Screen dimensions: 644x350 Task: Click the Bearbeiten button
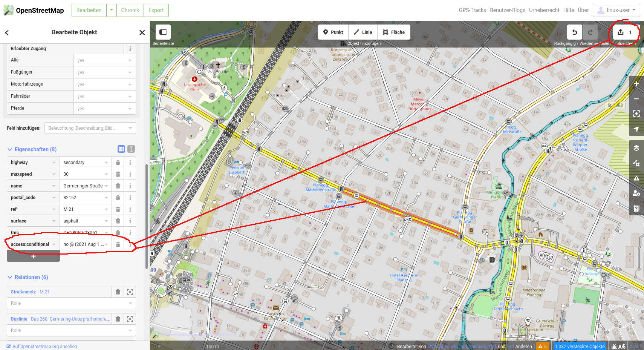89,10
